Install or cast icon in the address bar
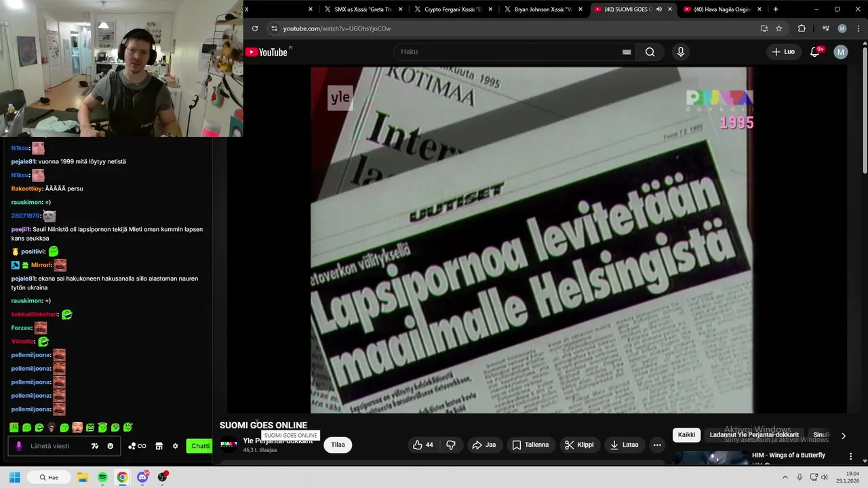This screenshot has width=868, height=488. click(764, 28)
